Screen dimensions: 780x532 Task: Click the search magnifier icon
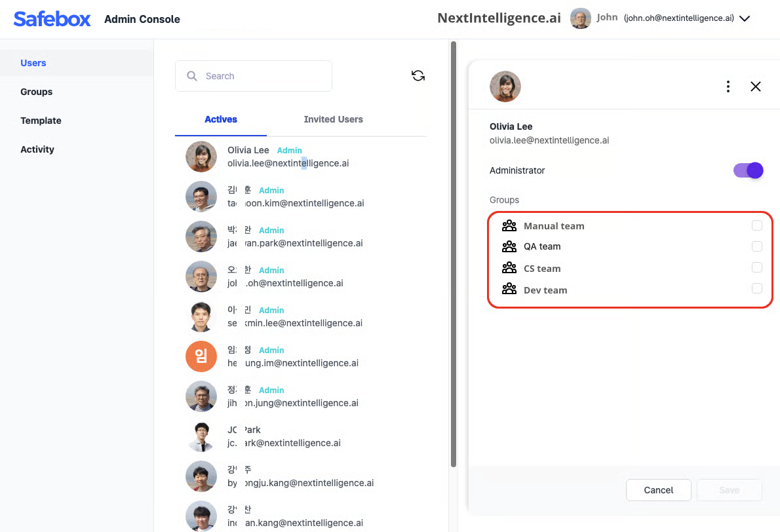coord(192,76)
